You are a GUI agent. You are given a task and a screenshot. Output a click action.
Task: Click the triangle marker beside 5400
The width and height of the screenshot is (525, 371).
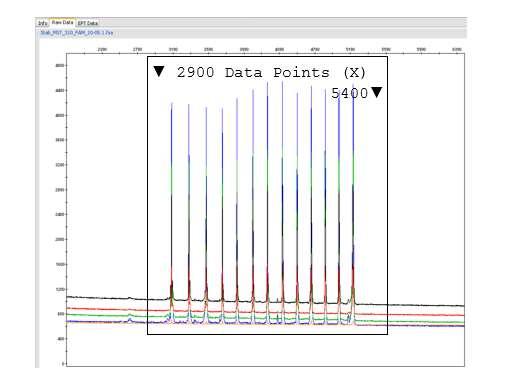point(377,92)
